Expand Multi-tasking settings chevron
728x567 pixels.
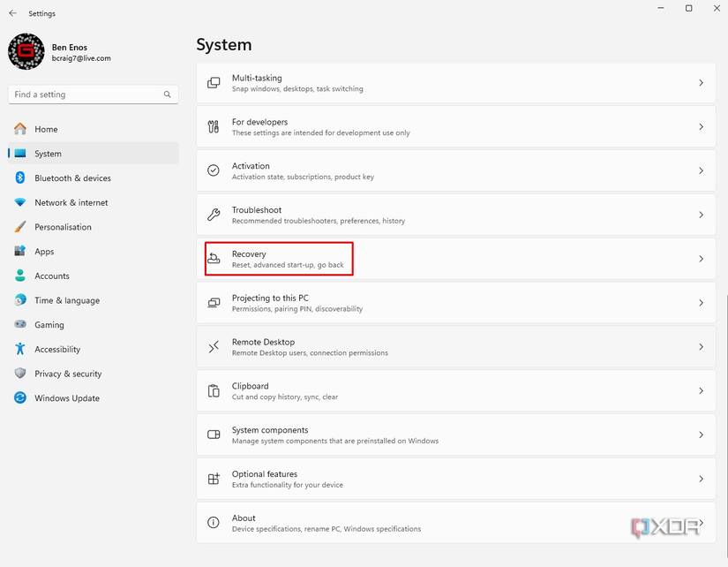pos(701,83)
